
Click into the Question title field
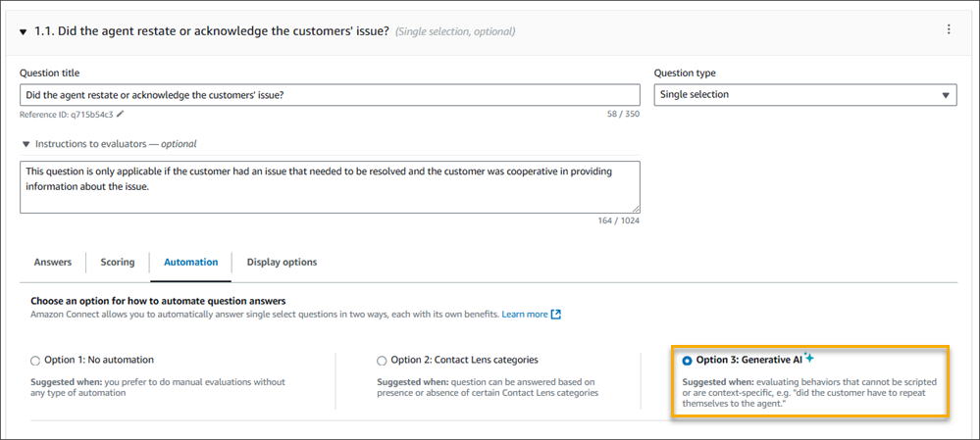tap(330, 95)
